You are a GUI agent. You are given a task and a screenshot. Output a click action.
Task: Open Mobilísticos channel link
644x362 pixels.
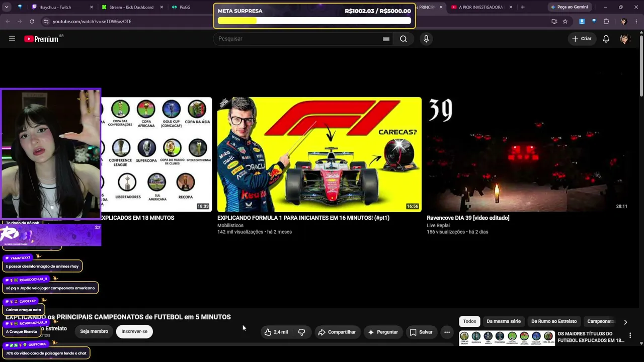click(230, 225)
